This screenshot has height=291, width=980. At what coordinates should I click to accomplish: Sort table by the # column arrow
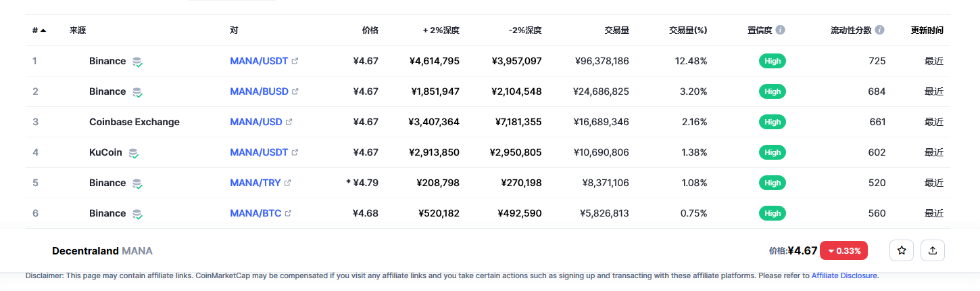[x=43, y=30]
